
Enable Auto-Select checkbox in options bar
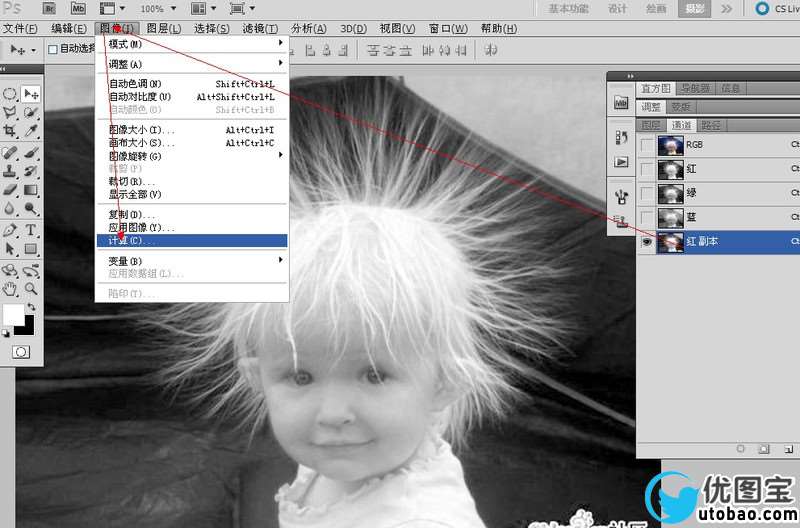click(x=53, y=49)
